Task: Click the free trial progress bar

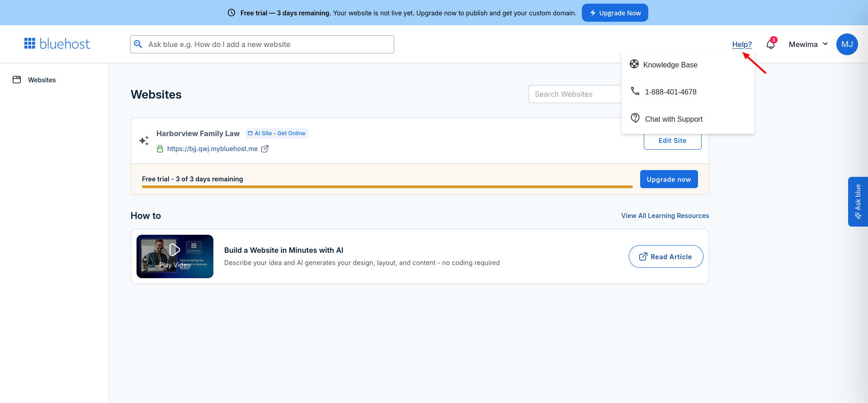Action: [387, 187]
